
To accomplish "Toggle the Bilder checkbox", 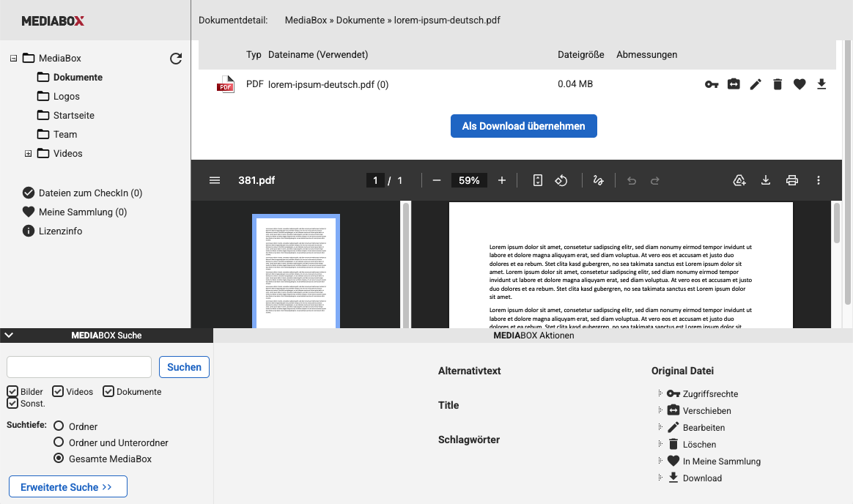I will coord(12,391).
